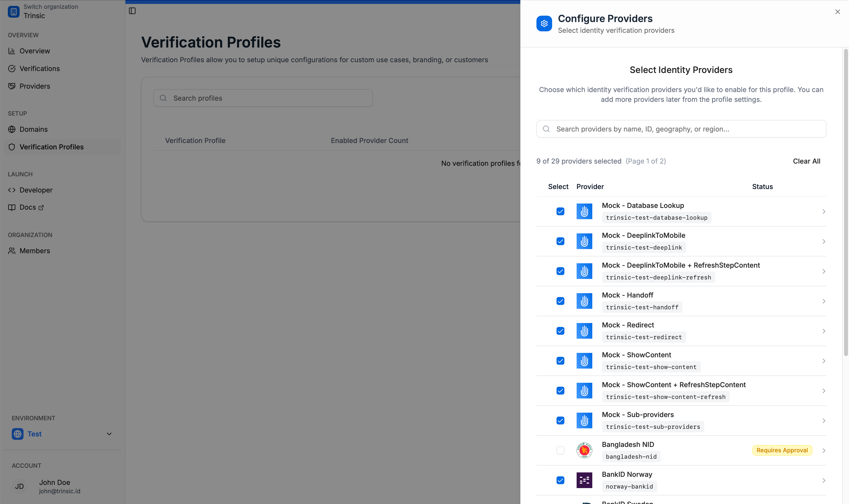
Task: Click the Bangladesh NID provider emblem
Action: 584,450
